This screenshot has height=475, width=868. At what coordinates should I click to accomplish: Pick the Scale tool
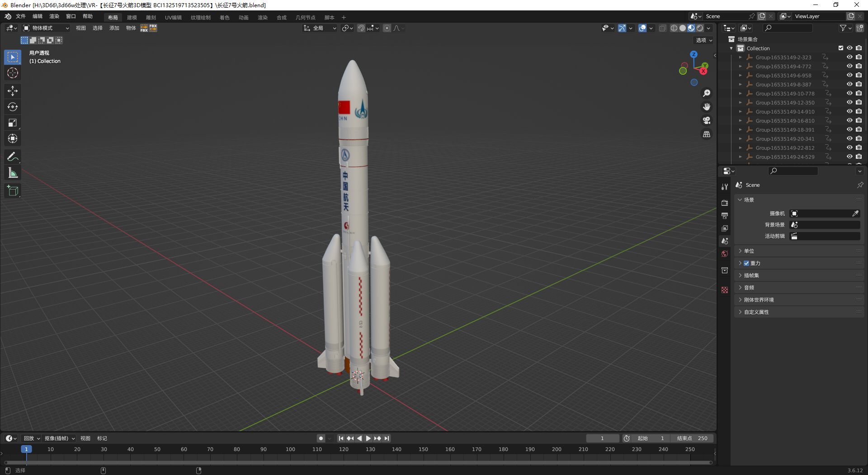point(13,123)
